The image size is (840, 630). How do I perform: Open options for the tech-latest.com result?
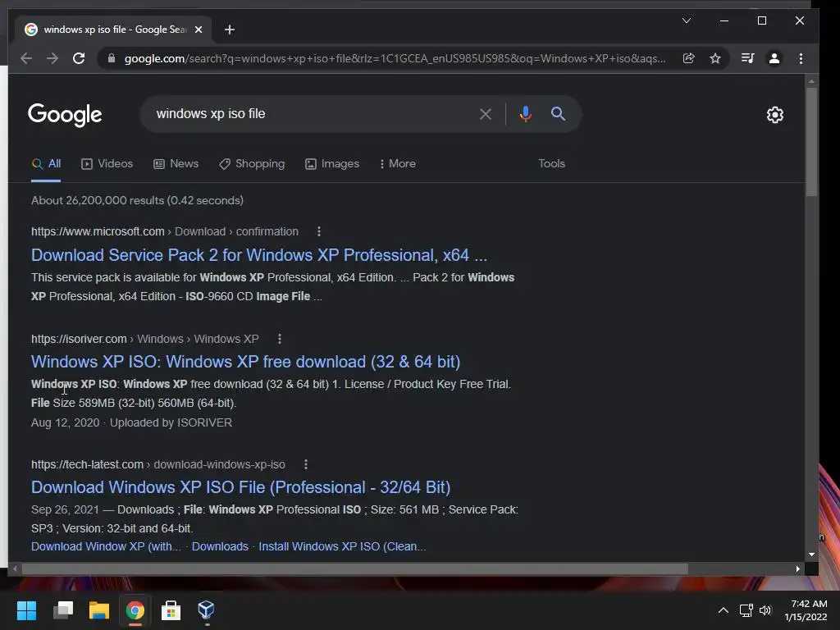306,464
